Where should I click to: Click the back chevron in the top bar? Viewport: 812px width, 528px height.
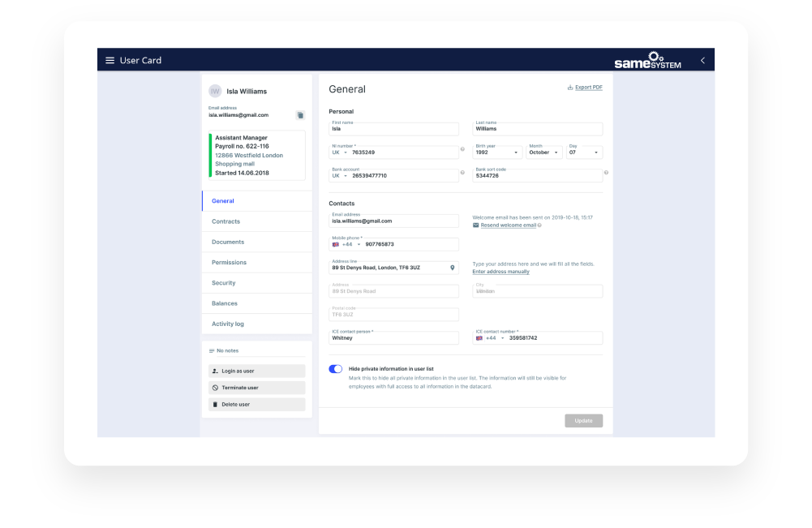point(702,60)
